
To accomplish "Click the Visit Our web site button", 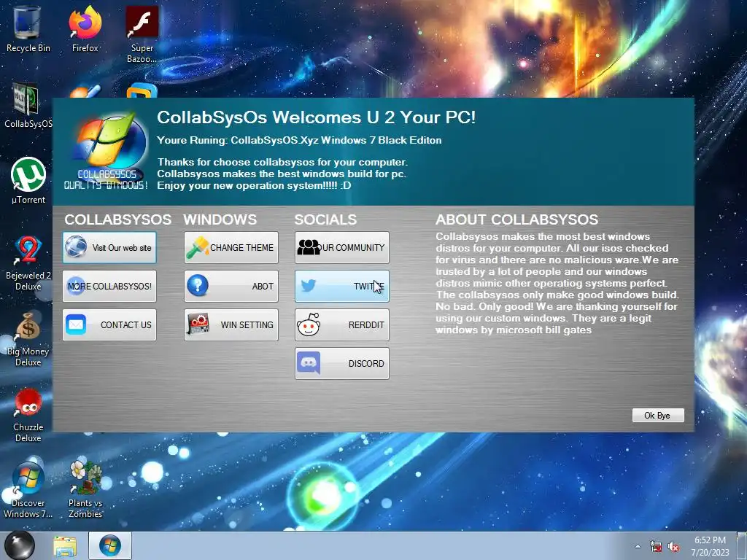I will [x=109, y=248].
